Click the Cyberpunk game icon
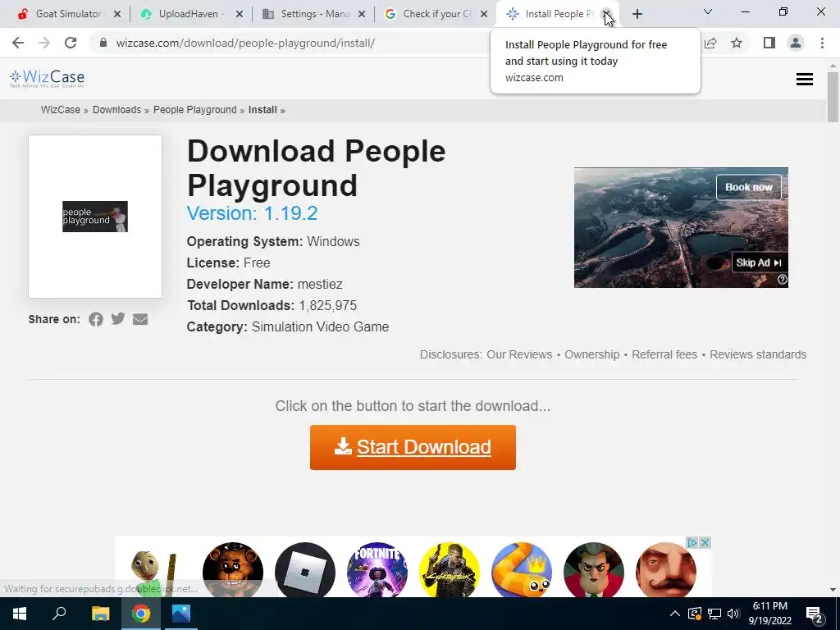Image resolution: width=840 pixels, height=630 pixels. 449,570
